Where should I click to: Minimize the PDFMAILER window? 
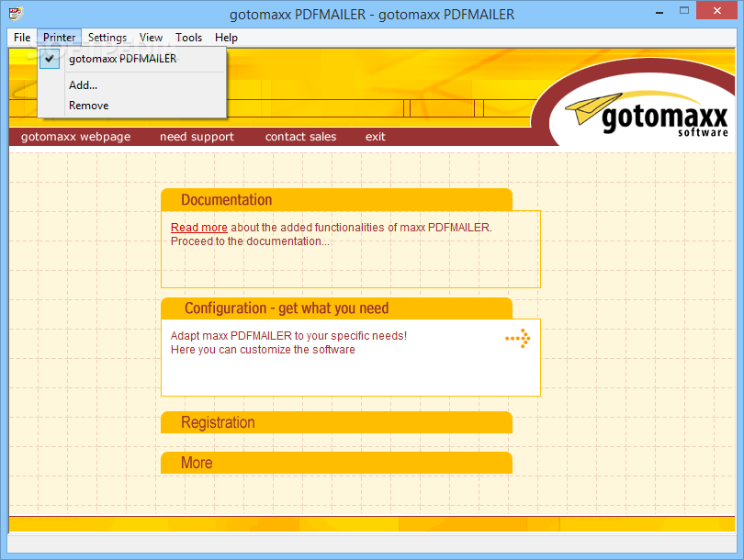[x=659, y=11]
